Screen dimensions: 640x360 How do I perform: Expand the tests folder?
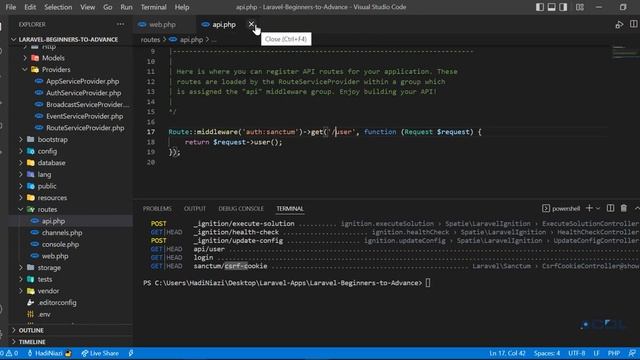click(44, 279)
